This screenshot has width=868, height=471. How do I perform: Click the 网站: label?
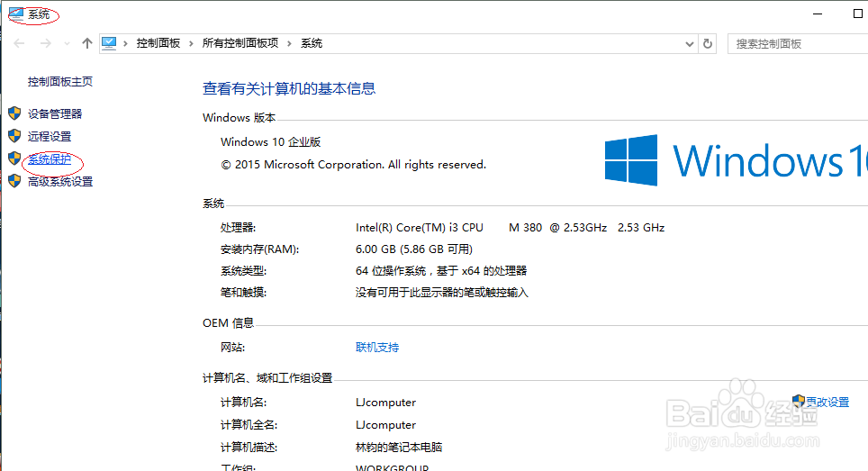pos(232,347)
